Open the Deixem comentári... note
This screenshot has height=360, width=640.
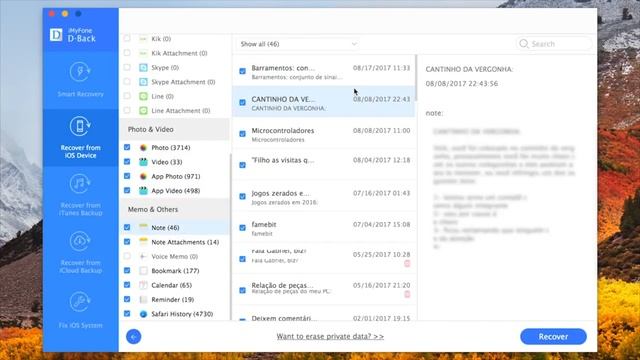324,313
